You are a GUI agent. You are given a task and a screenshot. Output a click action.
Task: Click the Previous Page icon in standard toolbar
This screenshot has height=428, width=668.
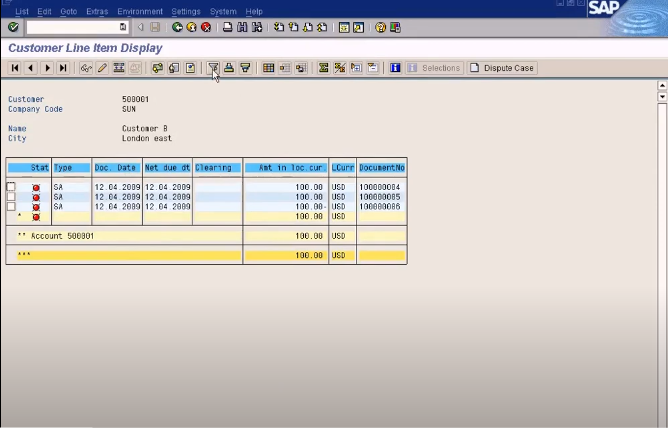click(x=293, y=28)
